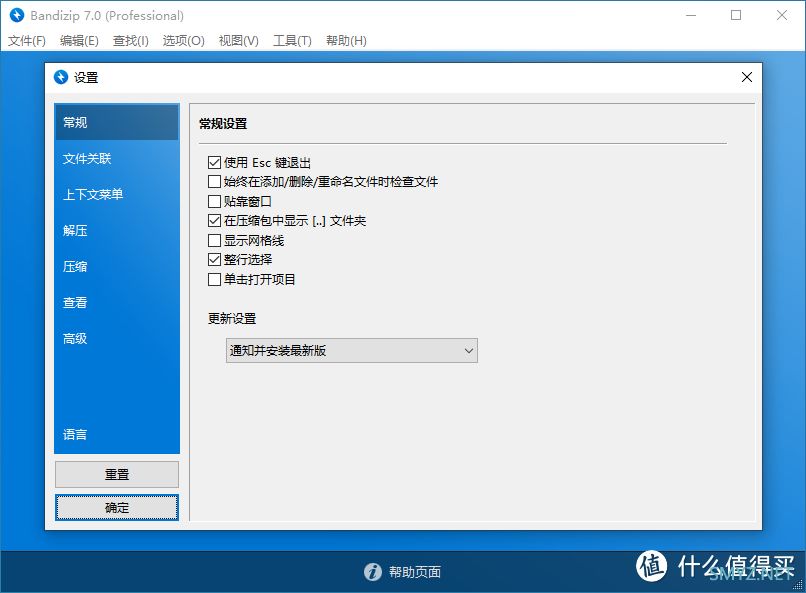Open the 工具(T) menu

click(292, 41)
